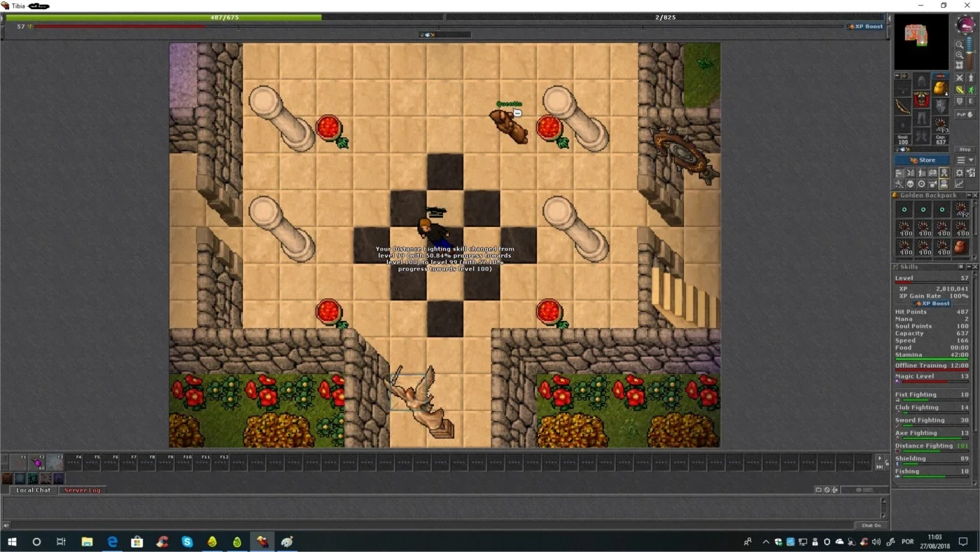
Task: Center the minimap with the icon below the zoom buttons
Action: click(960, 65)
